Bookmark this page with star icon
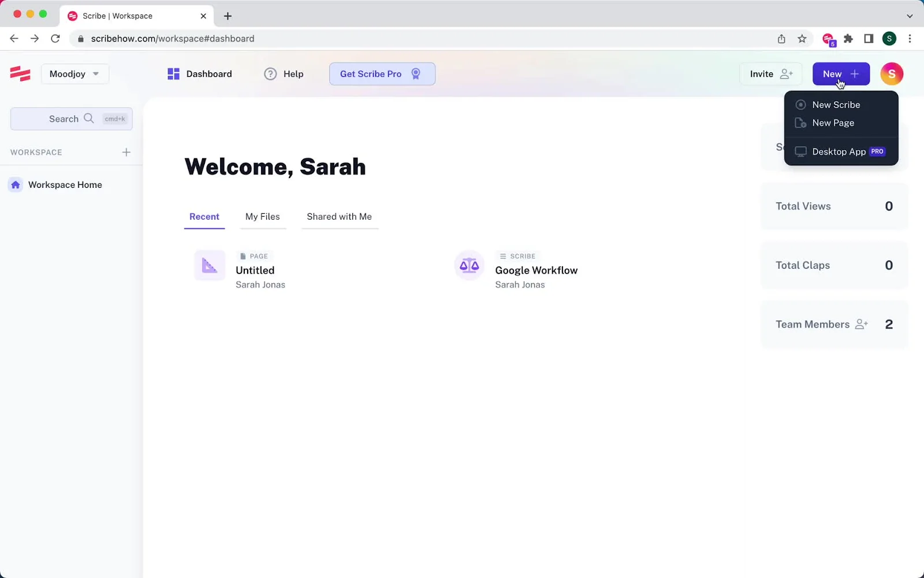Image resolution: width=924 pixels, height=578 pixels. 802,39
